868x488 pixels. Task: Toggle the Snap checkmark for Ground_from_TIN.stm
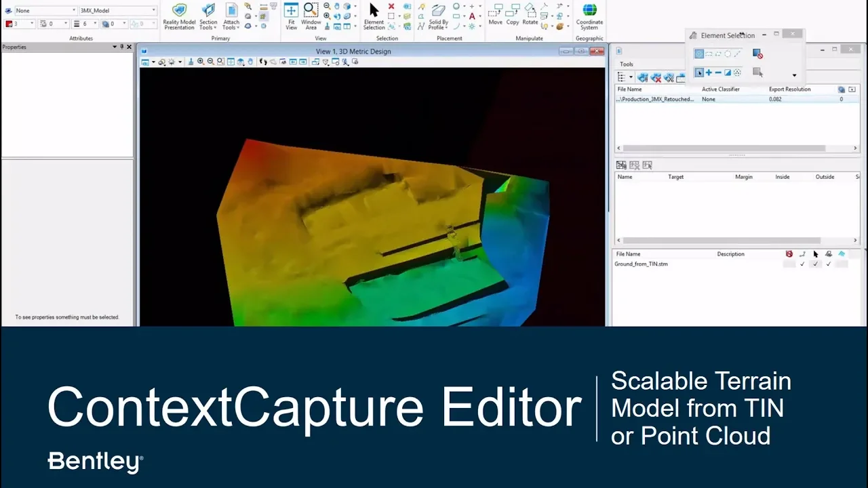(802, 264)
